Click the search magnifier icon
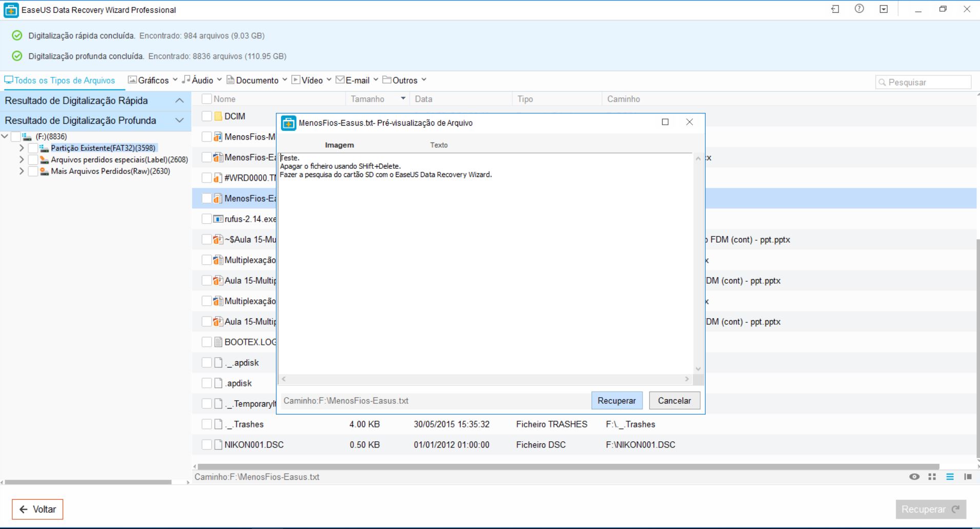The image size is (980, 529). coord(882,83)
